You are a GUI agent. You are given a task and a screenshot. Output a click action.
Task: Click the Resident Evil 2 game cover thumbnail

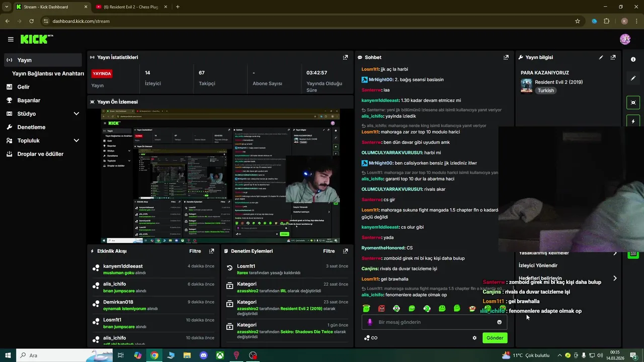[x=526, y=86]
